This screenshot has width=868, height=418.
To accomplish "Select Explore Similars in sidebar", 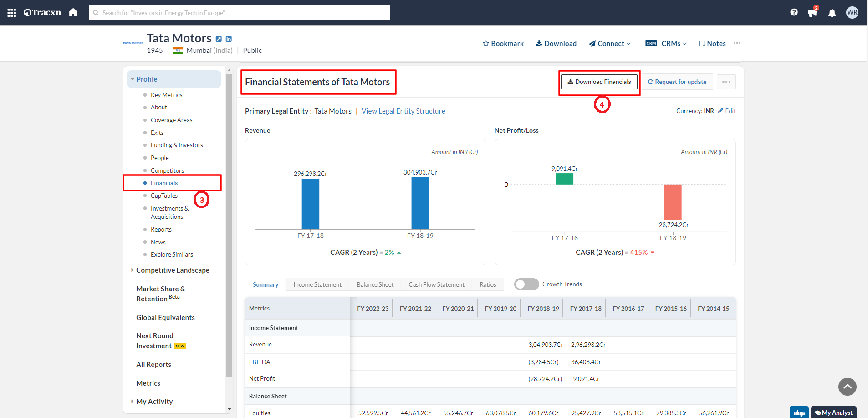I will click(x=172, y=254).
